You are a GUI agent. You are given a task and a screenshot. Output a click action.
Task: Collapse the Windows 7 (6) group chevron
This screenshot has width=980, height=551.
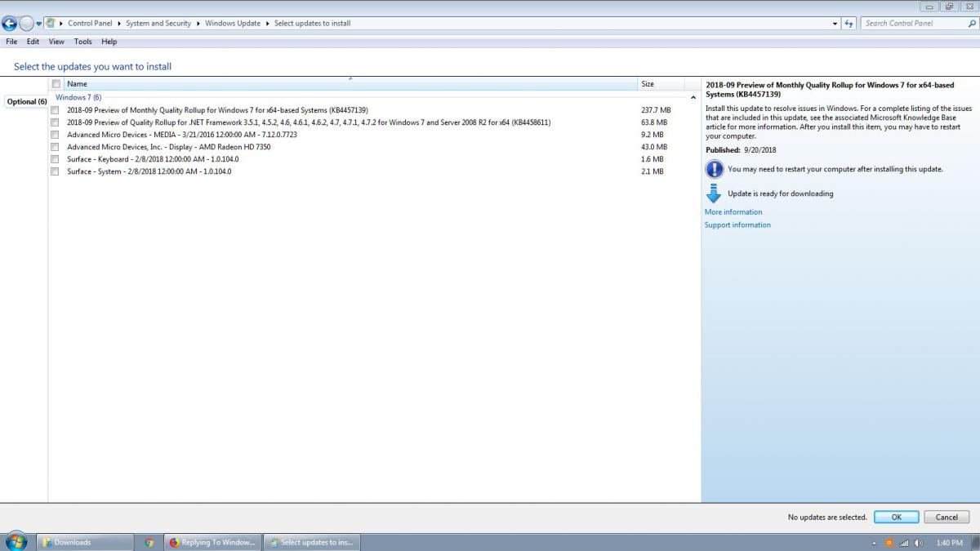tap(693, 97)
